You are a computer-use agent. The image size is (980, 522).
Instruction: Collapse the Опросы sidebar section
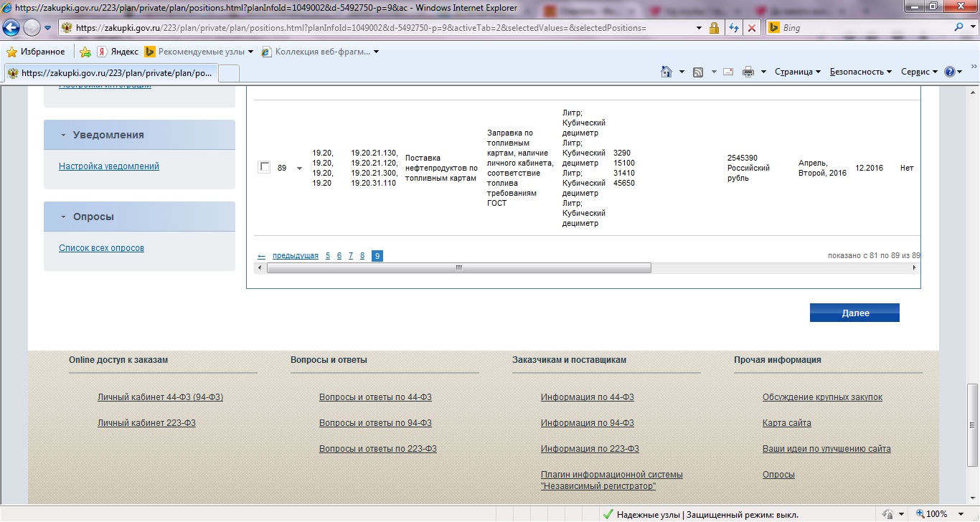(64, 217)
